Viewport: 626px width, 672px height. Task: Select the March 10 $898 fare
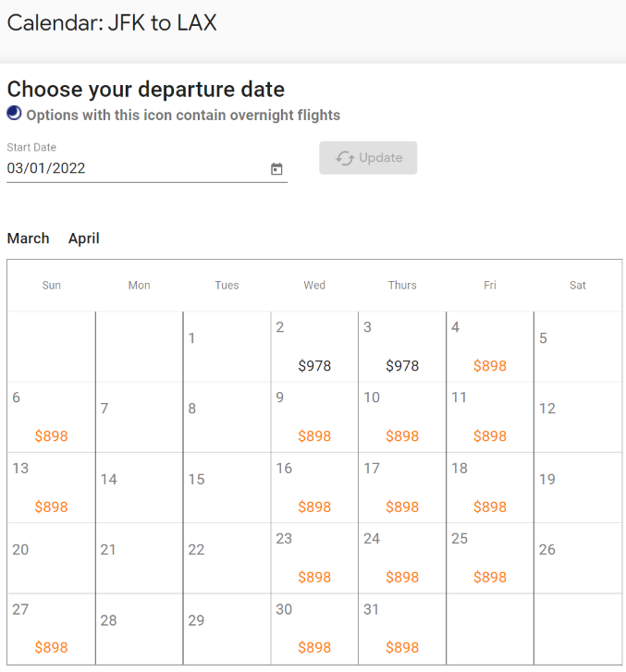click(x=402, y=436)
